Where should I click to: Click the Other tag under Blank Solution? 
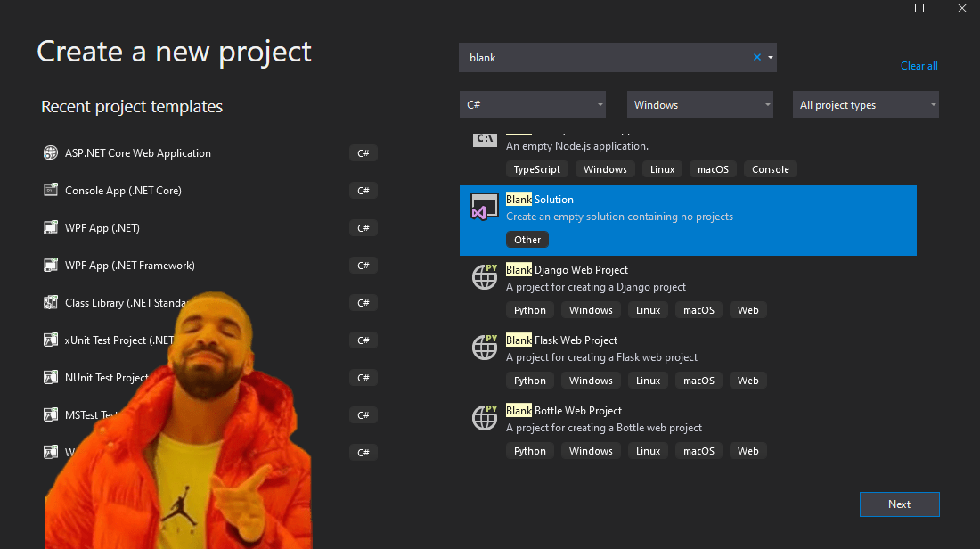tap(527, 240)
